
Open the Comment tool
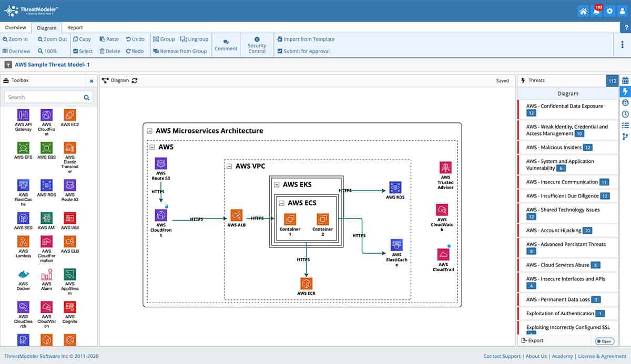[x=226, y=45]
